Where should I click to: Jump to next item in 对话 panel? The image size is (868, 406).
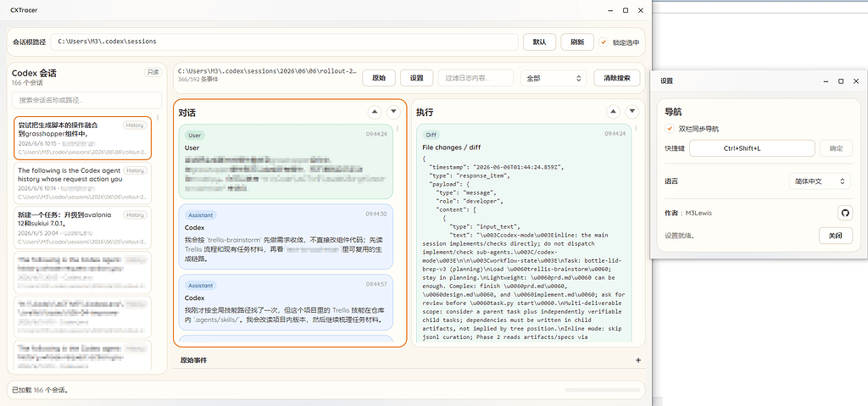coord(393,113)
